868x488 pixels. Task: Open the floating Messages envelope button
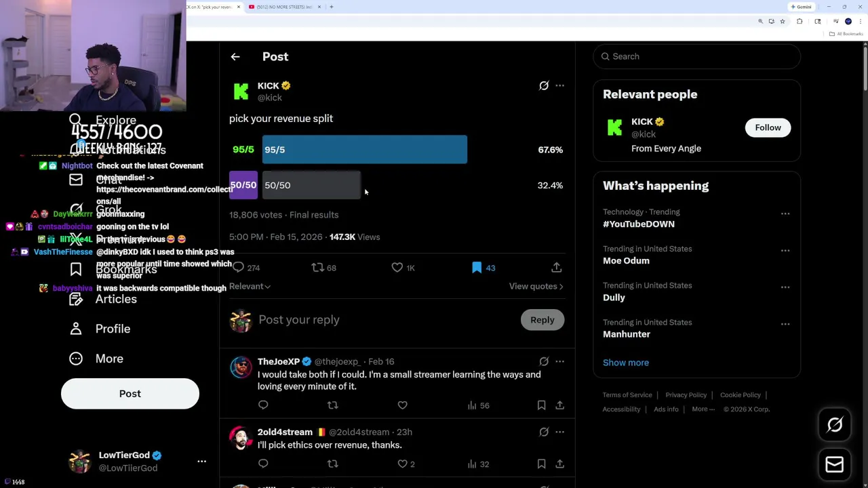835,464
